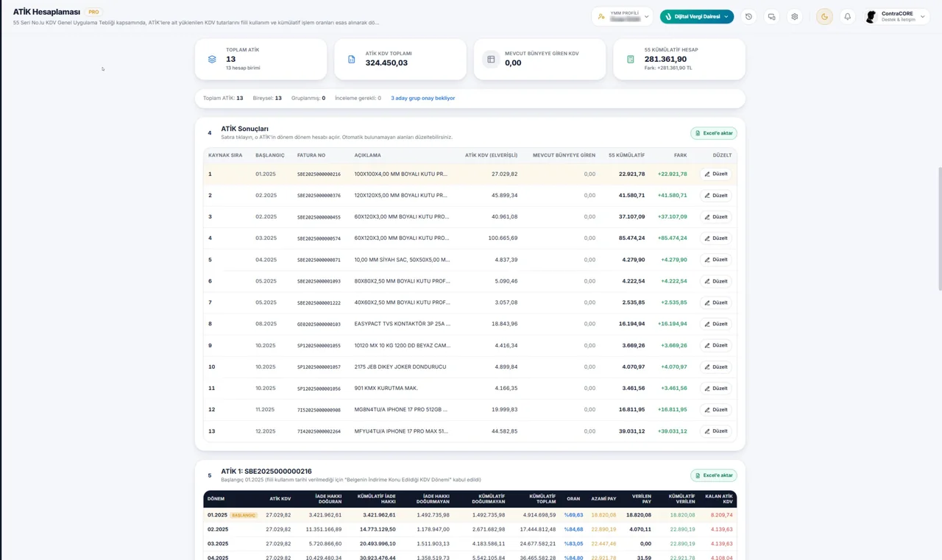This screenshot has height=560, width=942.
Task: Click the calculator icon on 55 Kümülatif Hesap card
Action: [630, 59]
